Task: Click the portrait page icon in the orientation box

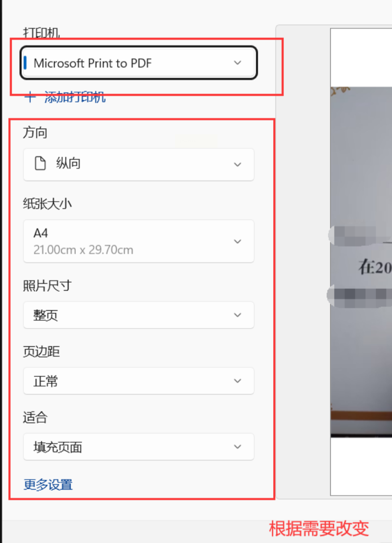Action: point(40,163)
